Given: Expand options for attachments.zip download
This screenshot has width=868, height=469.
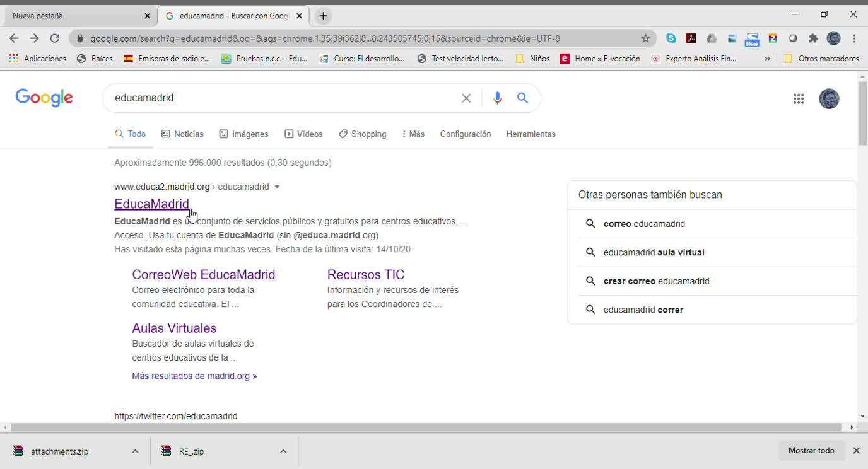Looking at the screenshot, I should (x=135, y=451).
